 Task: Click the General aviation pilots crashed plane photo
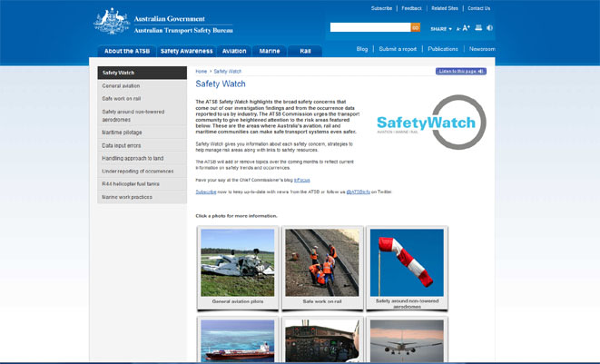click(238, 262)
